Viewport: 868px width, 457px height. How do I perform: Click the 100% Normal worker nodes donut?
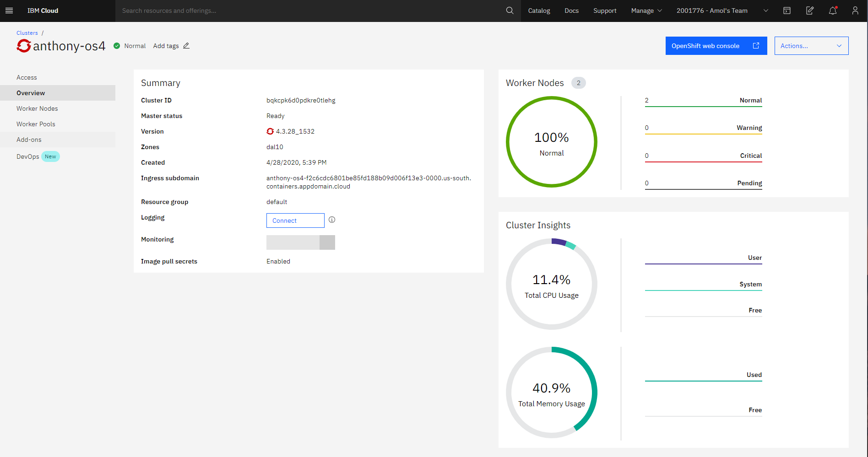point(552,142)
